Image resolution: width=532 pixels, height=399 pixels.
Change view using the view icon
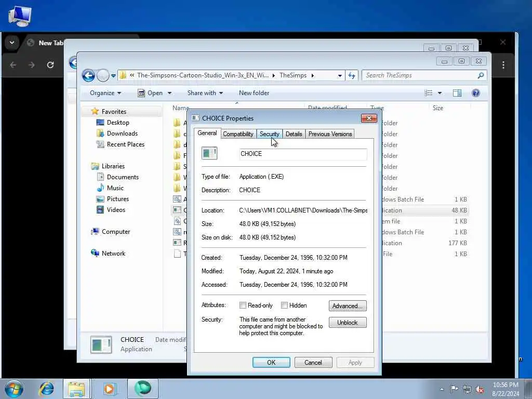429,93
